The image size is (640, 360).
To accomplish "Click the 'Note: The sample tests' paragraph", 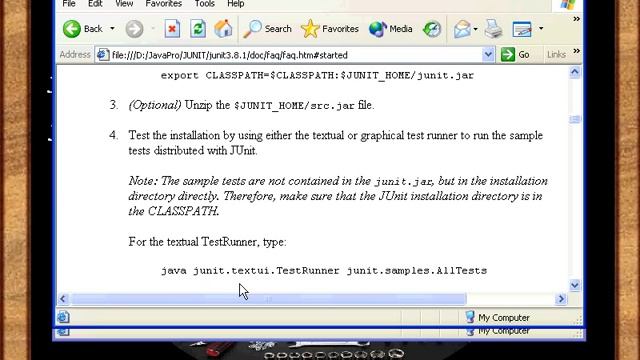I will pos(338,196).
